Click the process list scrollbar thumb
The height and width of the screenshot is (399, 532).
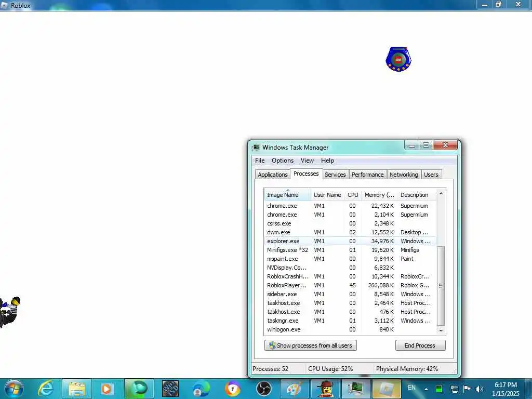point(441,286)
